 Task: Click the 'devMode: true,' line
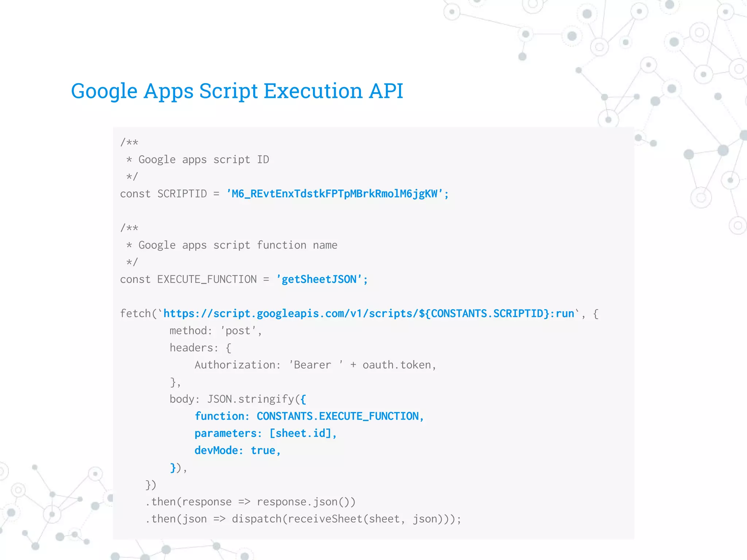237,451
